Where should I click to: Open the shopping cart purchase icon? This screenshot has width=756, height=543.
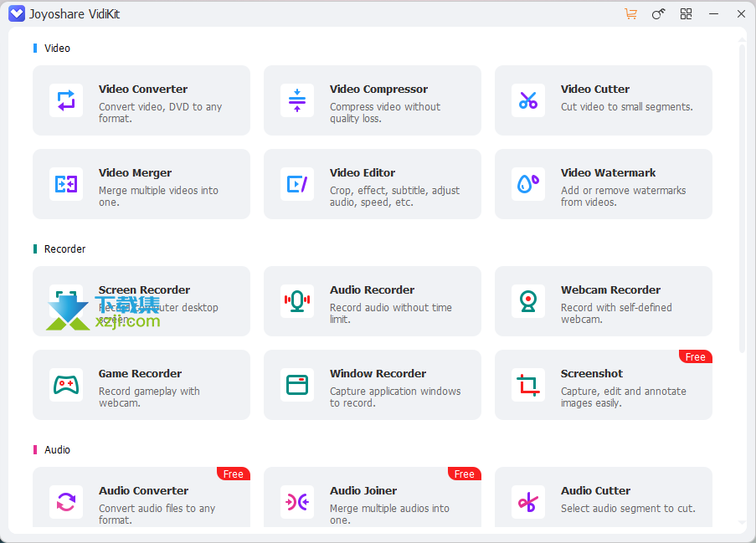(630, 14)
